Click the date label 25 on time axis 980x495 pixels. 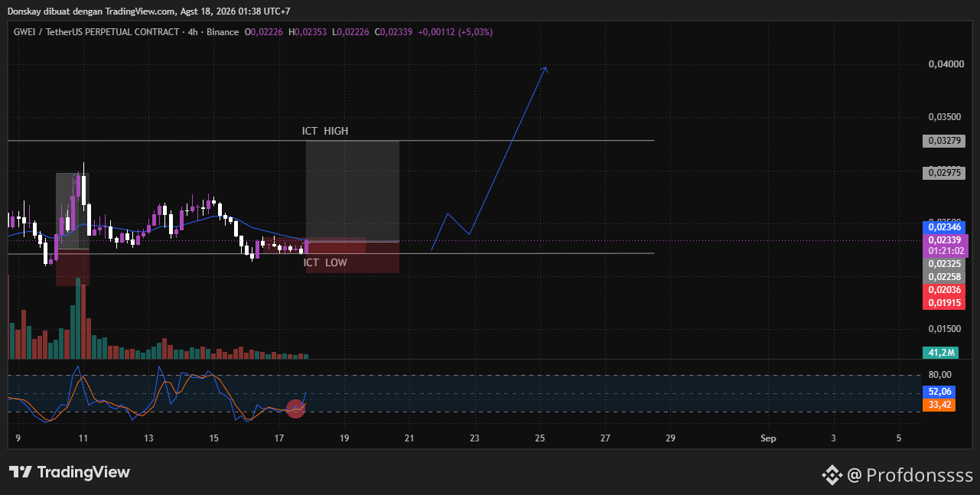click(540, 438)
